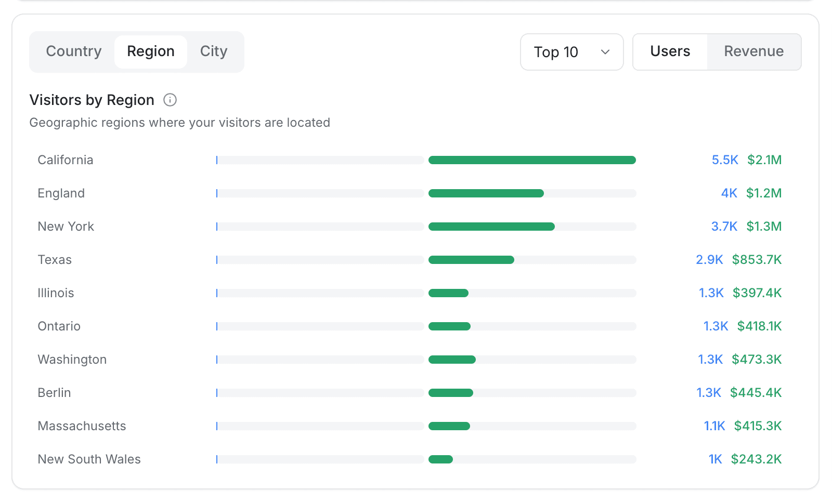Click the $415.3K revenue value
This screenshot has width=832, height=504.
click(x=758, y=426)
